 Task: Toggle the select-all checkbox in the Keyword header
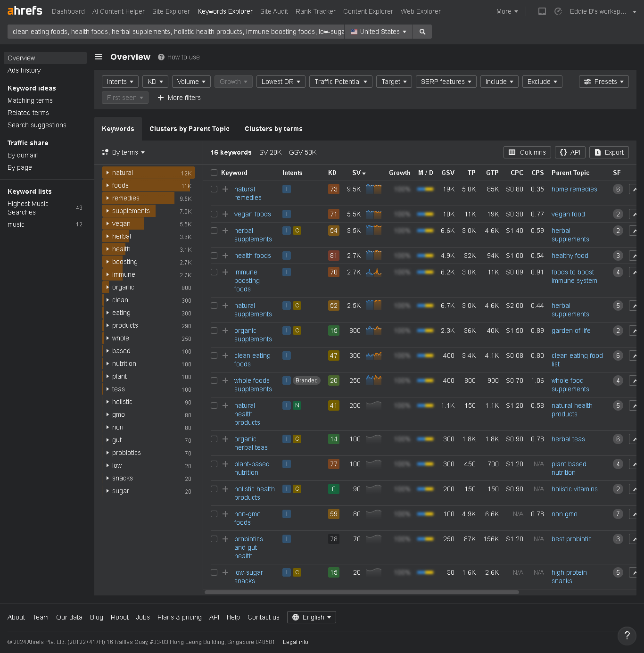[214, 173]
